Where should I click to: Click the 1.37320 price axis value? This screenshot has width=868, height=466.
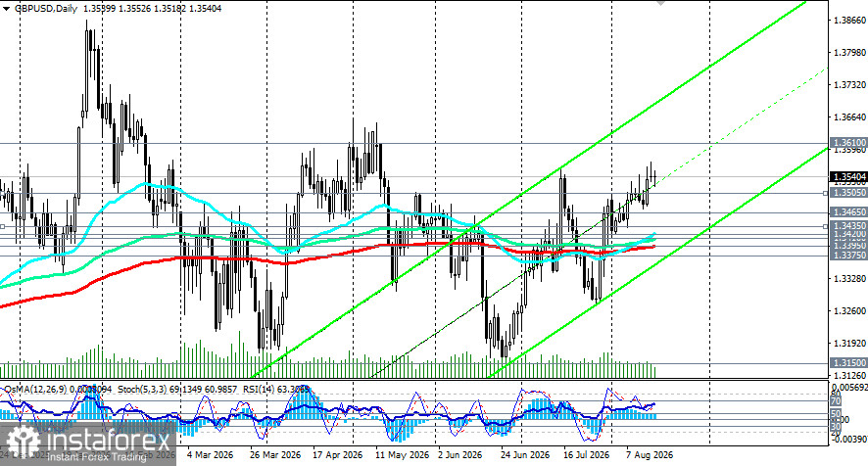[849, 84]
